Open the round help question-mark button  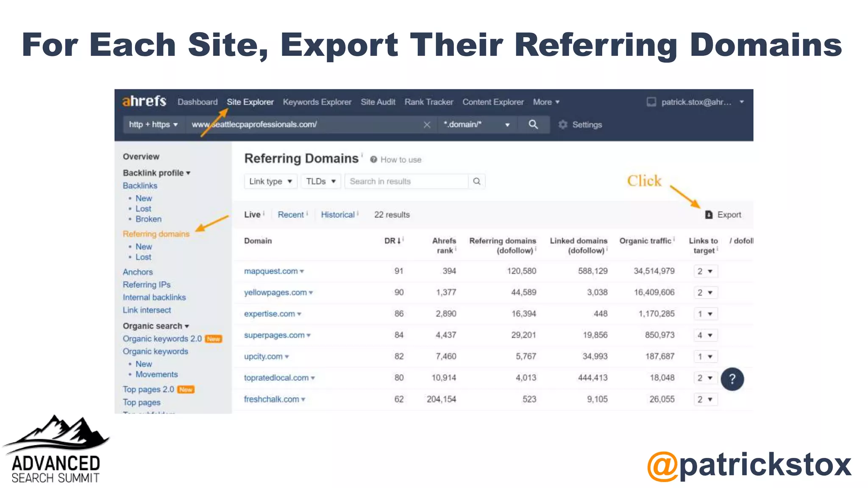coord(732,379)
